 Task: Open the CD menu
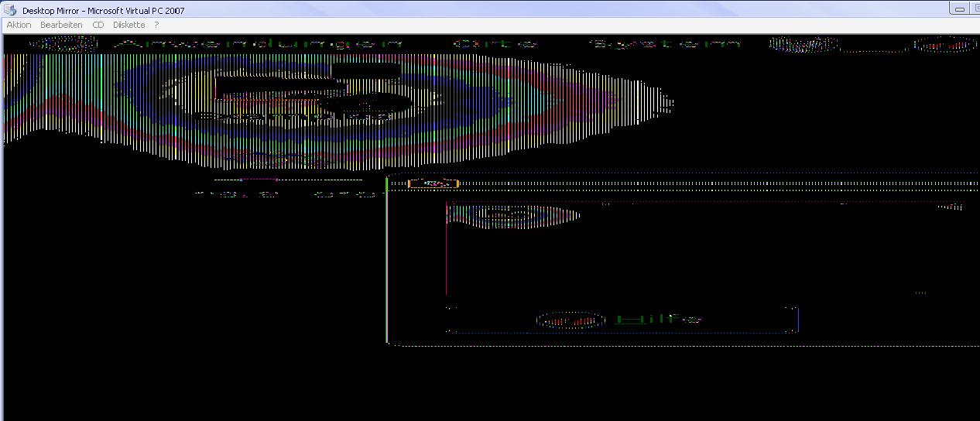click(98, 25)
